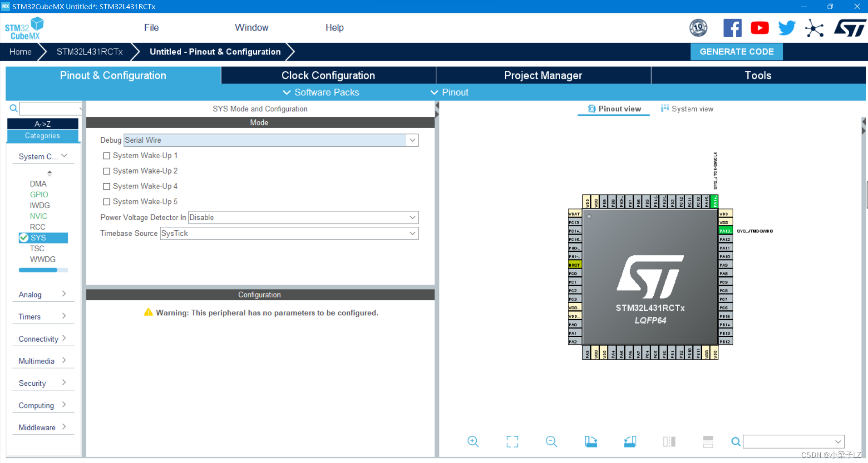Zoom in on the pinout view
Viewport: 868px width, 463px height.
(x=473, y=441)
